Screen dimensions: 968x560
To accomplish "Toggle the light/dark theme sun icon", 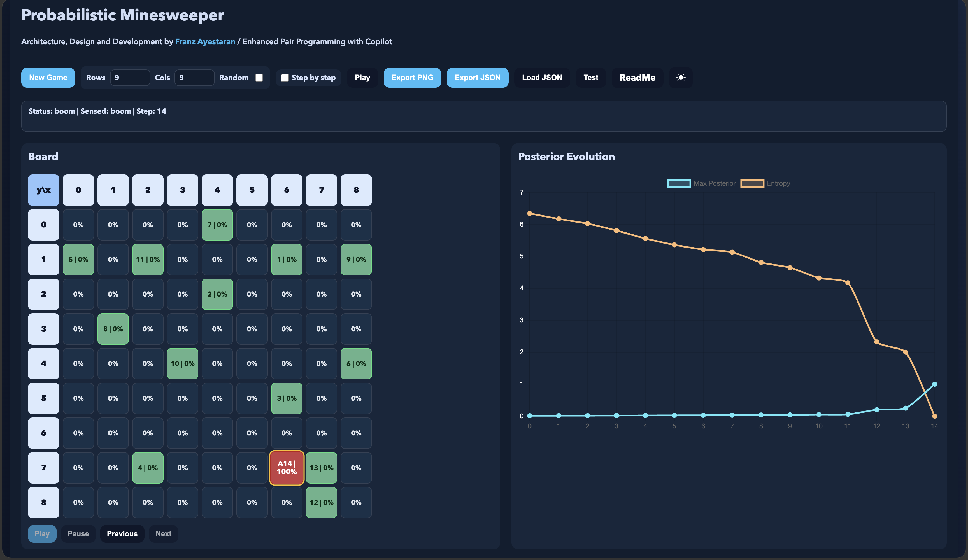I will (680, 78).
